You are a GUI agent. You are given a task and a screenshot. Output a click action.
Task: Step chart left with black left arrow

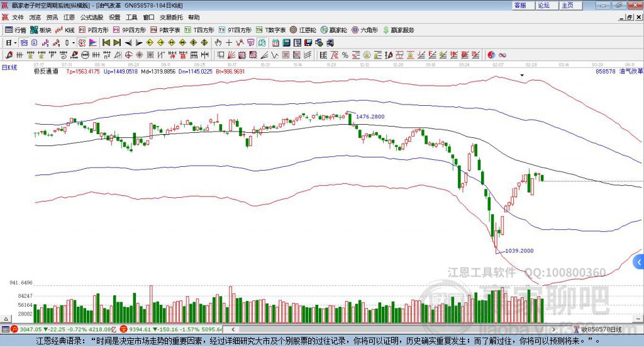[x=128, y=43]
